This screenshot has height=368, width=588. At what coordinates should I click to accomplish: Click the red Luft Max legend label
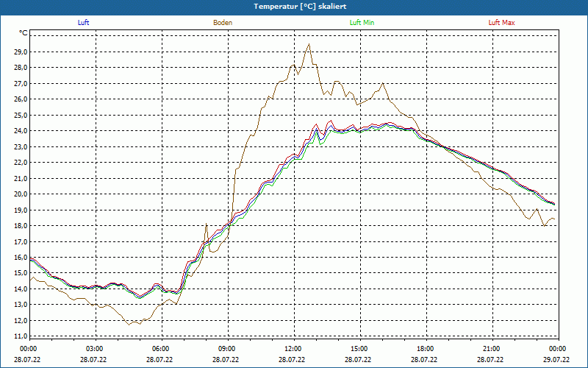[501, 23]
